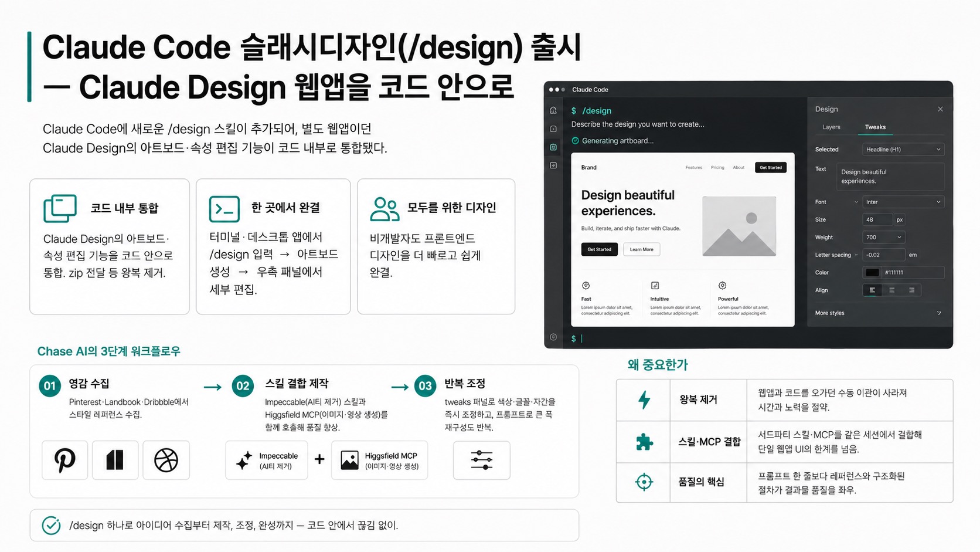Click the plus sign between Impeccable and Higgsfield
This screenshot has width=980, height=552.
coord(319,459)
